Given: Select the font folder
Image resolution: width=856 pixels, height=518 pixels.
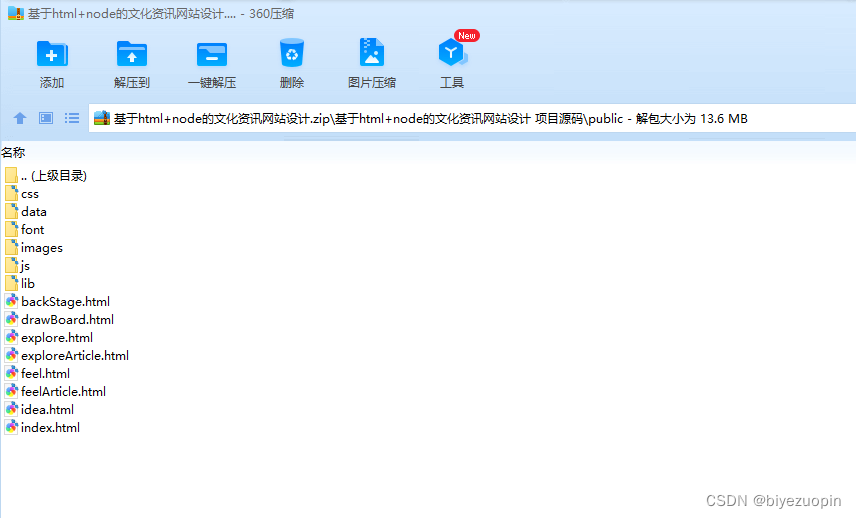Looking at the screenshot, I should pos(25,230).
